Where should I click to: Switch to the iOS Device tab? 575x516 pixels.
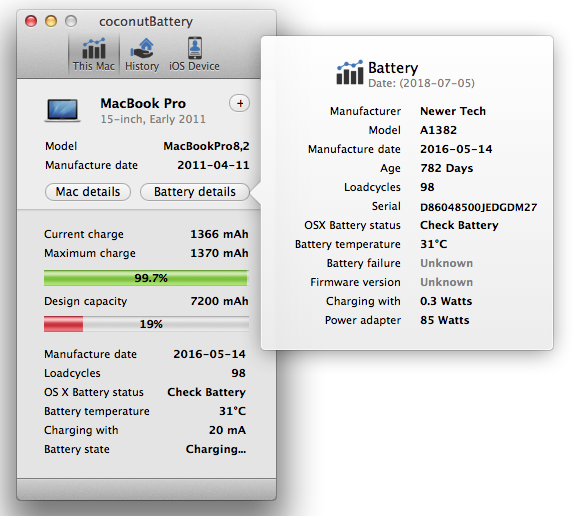pos(194,54)
